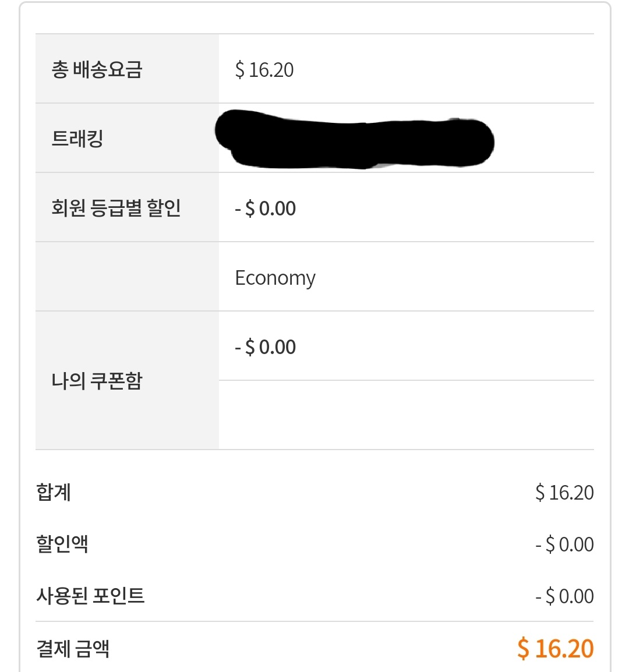This screenshot has width=629, height=672.
Task: Click the 결제 금액 label
Action: [x=73, y=649]
